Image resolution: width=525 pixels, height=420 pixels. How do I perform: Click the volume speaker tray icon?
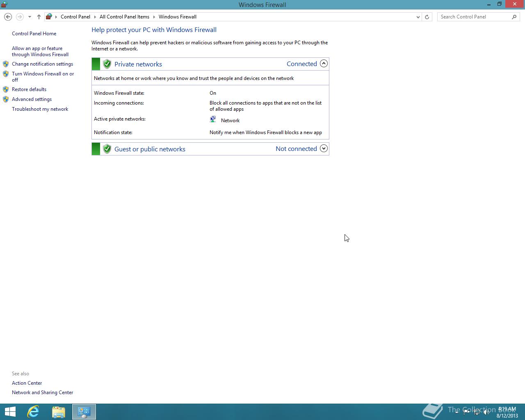point(486,412)
